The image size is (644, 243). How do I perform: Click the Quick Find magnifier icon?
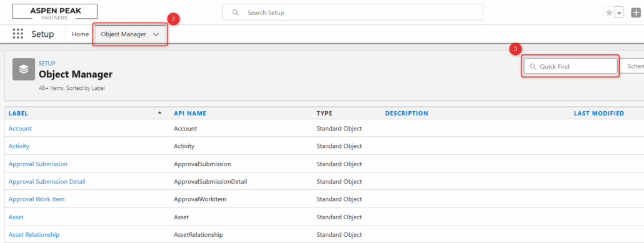point(533,66)
